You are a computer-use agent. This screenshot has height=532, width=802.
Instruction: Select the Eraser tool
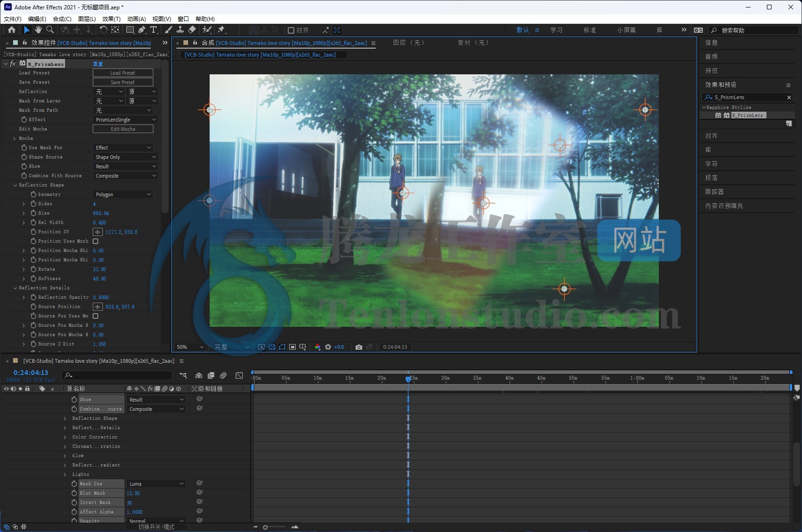[192, 30]
